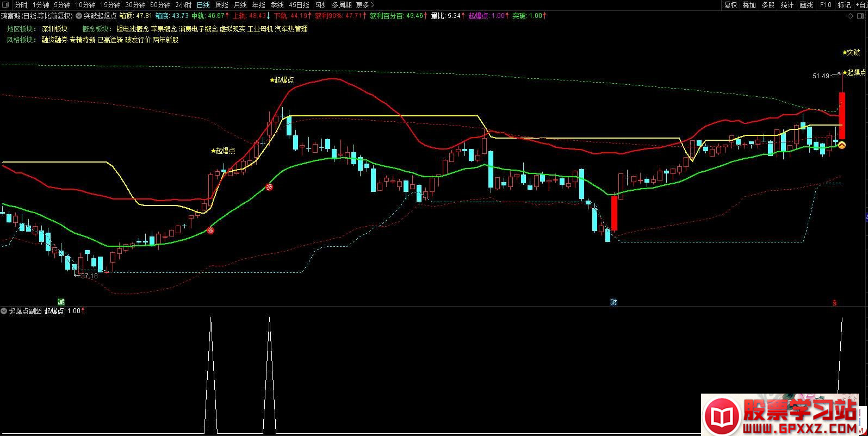Screen dimensions: 868x436
Task: Click the 财 marker at chart bottom
Action: coord(613,302)
